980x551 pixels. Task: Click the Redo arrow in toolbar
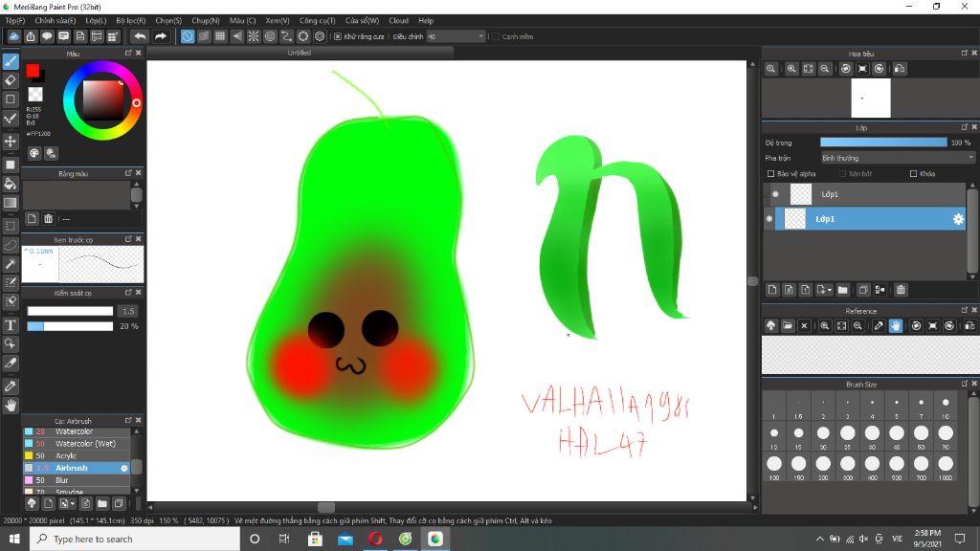[x=161, y=37]
